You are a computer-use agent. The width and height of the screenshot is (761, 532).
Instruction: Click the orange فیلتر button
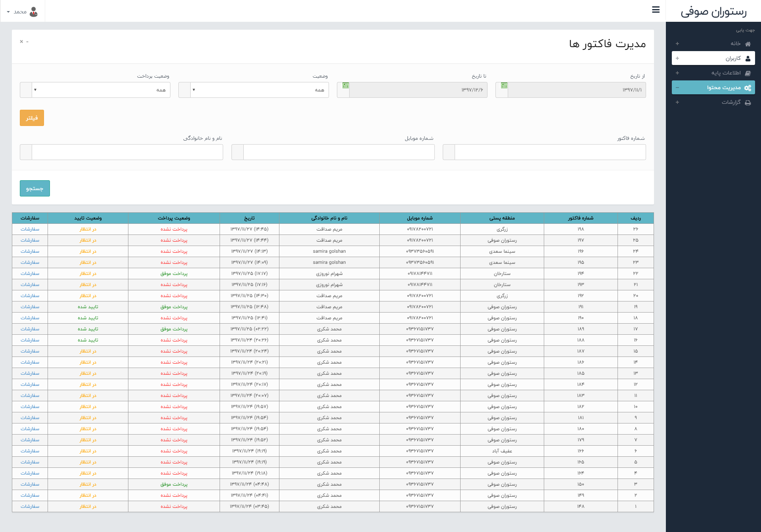point(32,118)
